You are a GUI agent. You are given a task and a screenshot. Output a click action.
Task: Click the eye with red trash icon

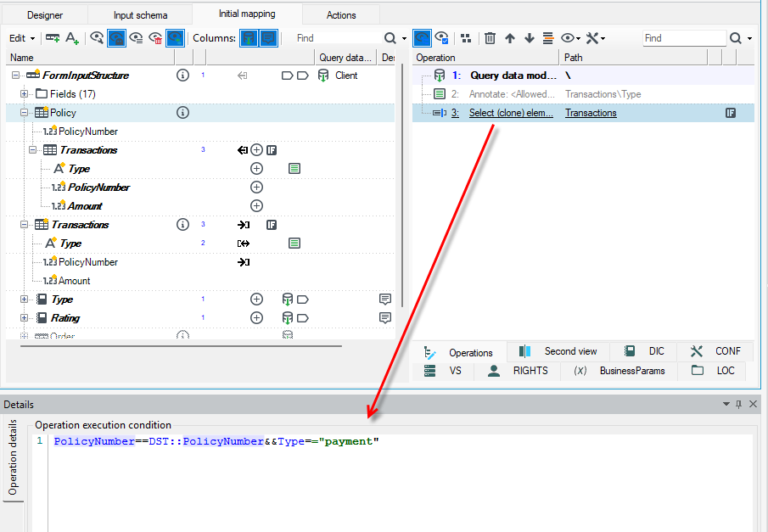155,37
